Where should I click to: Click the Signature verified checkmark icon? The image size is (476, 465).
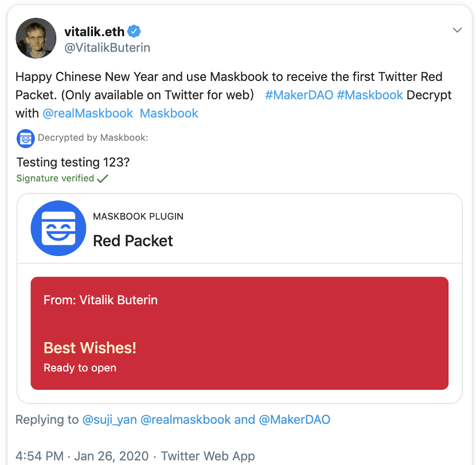click(103, 179)
